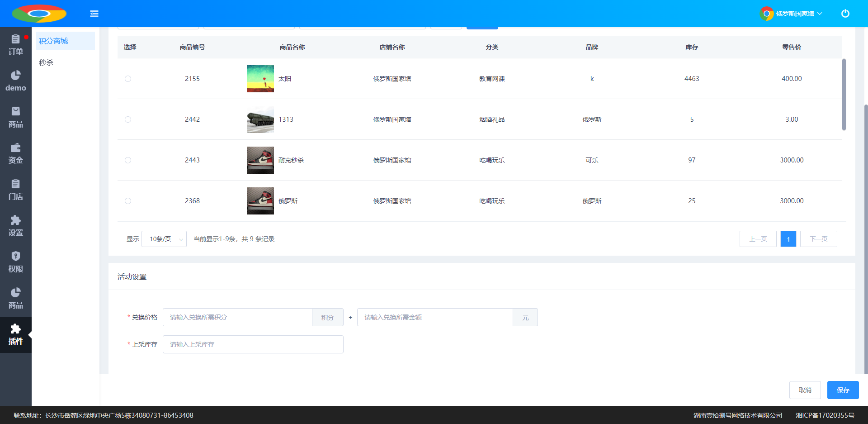Click the 1313 product thumbnail
The width and height of the screenshot is (868, 424).
click(x=260, y=119)
